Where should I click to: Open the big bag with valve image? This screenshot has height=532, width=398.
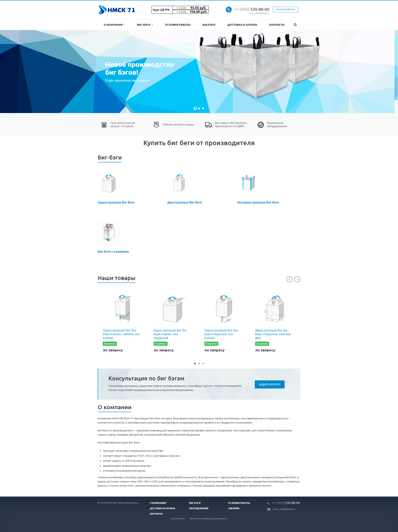pyautogui.click(x=109, y=232)
